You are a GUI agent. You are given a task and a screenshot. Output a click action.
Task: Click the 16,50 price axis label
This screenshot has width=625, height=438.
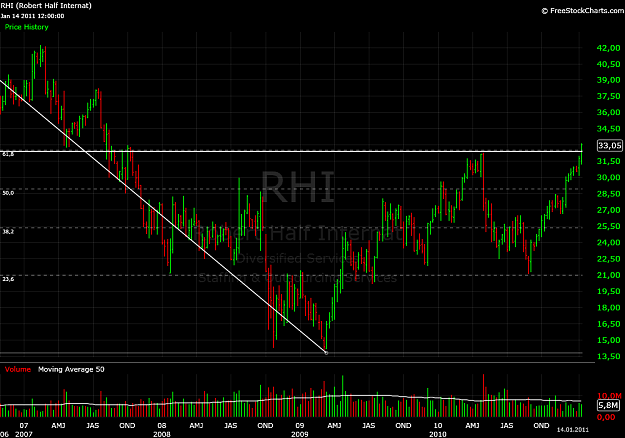click(x=608, y=324)
